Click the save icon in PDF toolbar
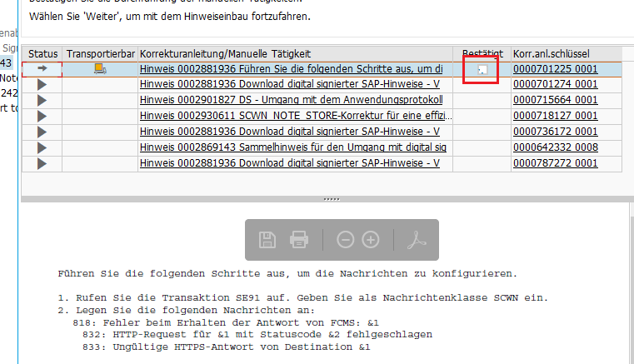 [x=267, y=240]
